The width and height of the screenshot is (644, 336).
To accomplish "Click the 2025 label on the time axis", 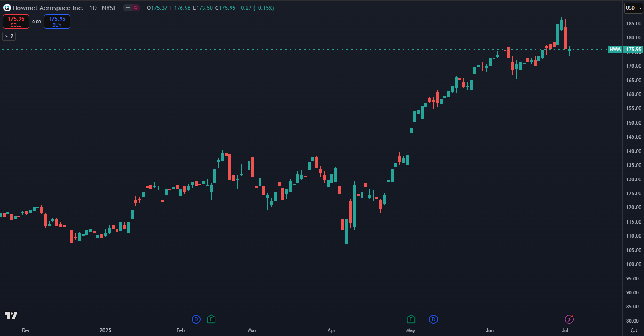I will pyautogui.click(x=105, y=330).
